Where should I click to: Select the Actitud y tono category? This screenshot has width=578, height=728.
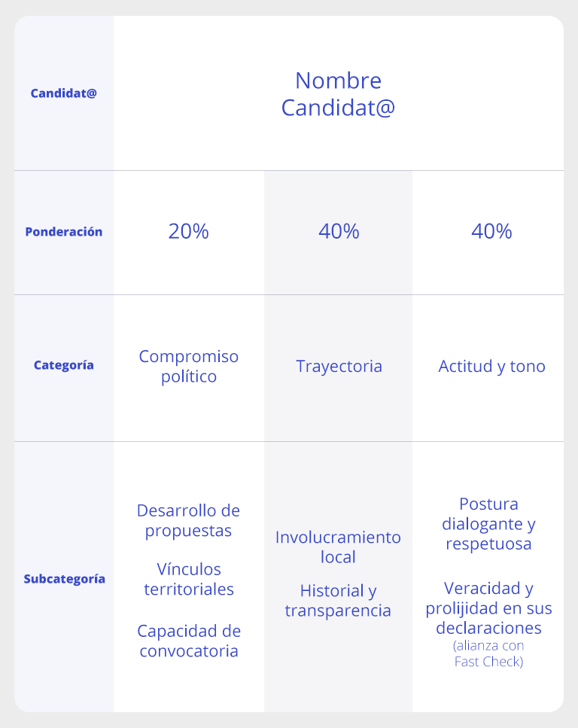[491, 367]
